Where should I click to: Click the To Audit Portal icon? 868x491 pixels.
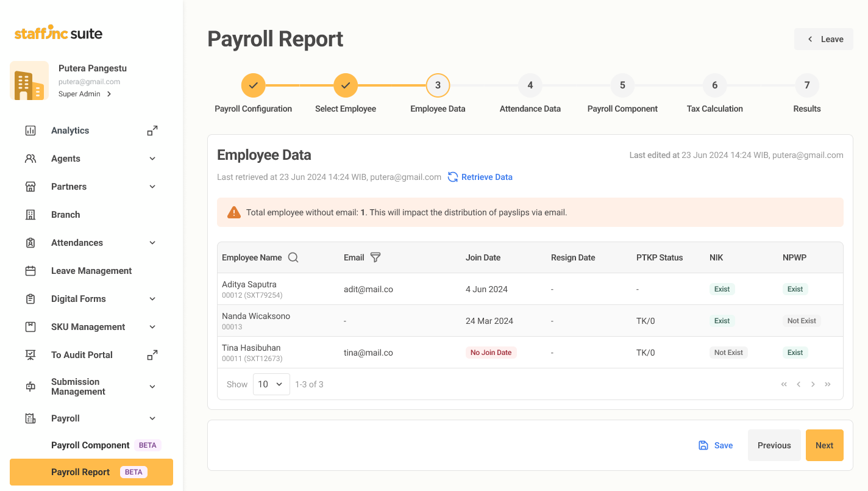coord(30,355)
